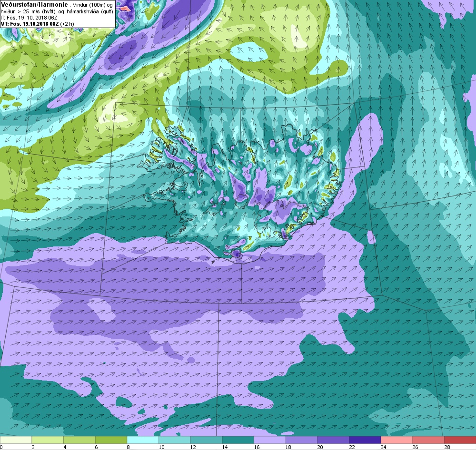The image size is (476, 450).
Task: Click the scale label '8'
Action: (x=129, y=447)
